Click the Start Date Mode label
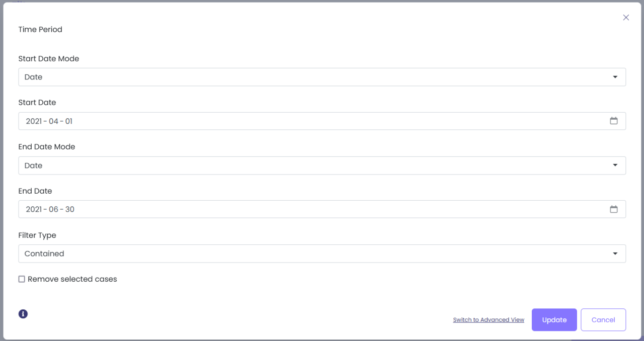644x341 pixels. point(49,59)
